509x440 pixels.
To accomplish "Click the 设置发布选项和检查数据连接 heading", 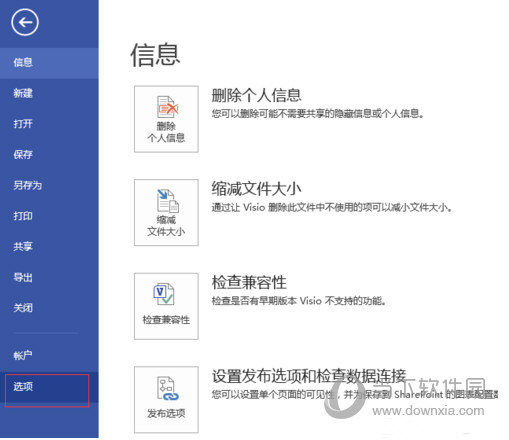I will coord(309,376).
